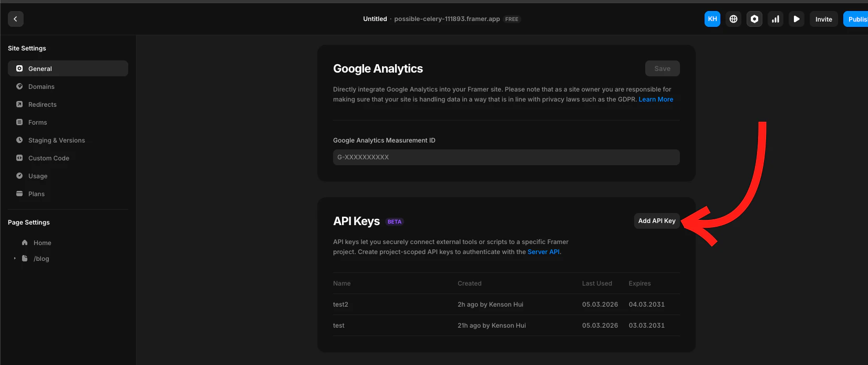Viewport: 868px width, 365px height.
Task: Click the Untitled project title
Action: (375, 19)
